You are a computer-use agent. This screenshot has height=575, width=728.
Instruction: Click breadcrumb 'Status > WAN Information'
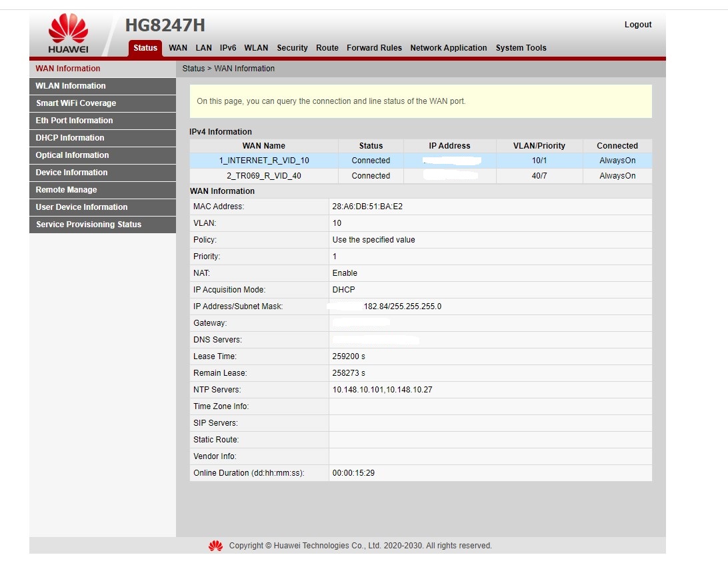coord(229,69)
